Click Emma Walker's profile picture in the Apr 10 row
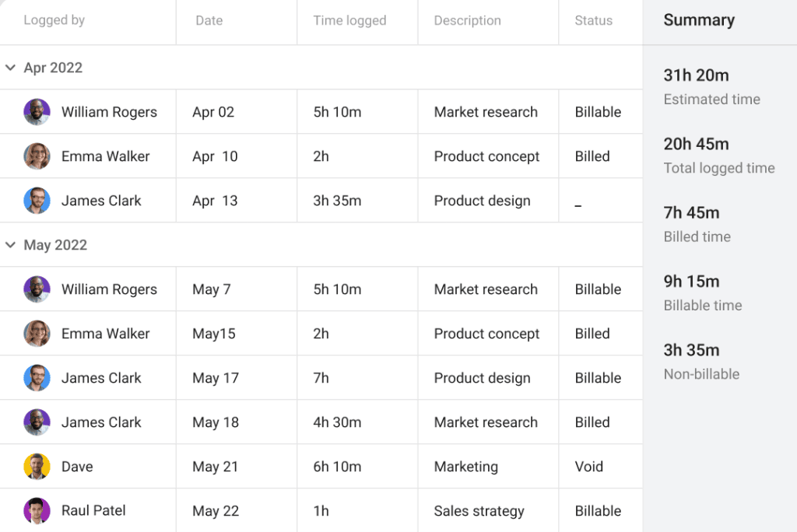Image resolution: width=797 pixels, height=532 pixels. click(x=36, y=156)
